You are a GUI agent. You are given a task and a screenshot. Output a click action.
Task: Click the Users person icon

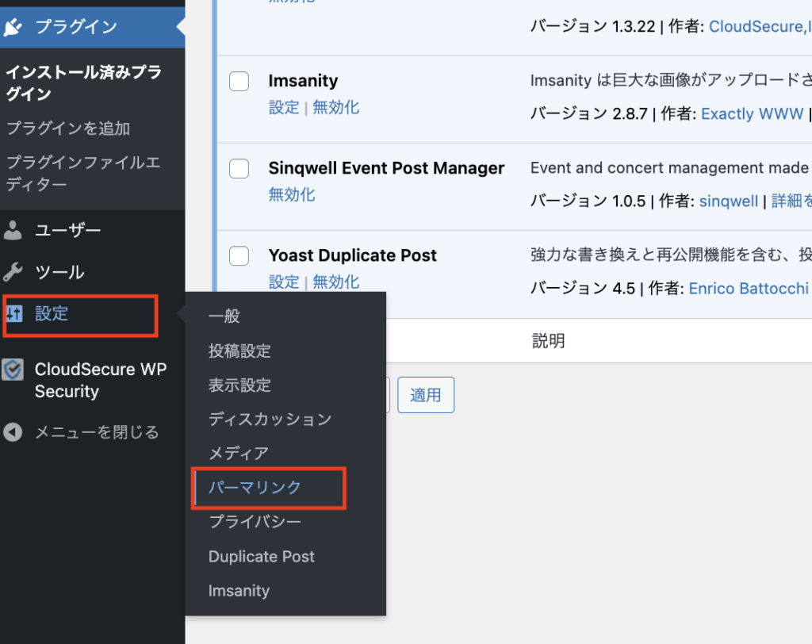click(13, 231)
